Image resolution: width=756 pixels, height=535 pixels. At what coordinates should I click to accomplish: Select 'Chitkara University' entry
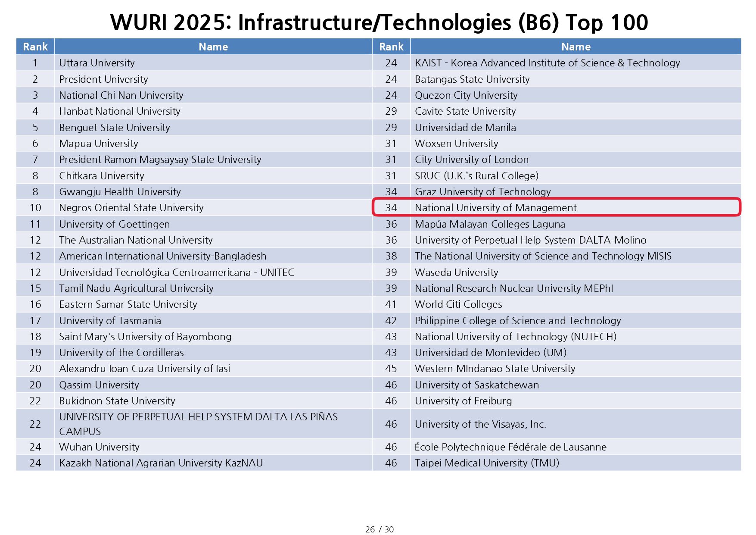pyautogui.click(x=102, y=176)
